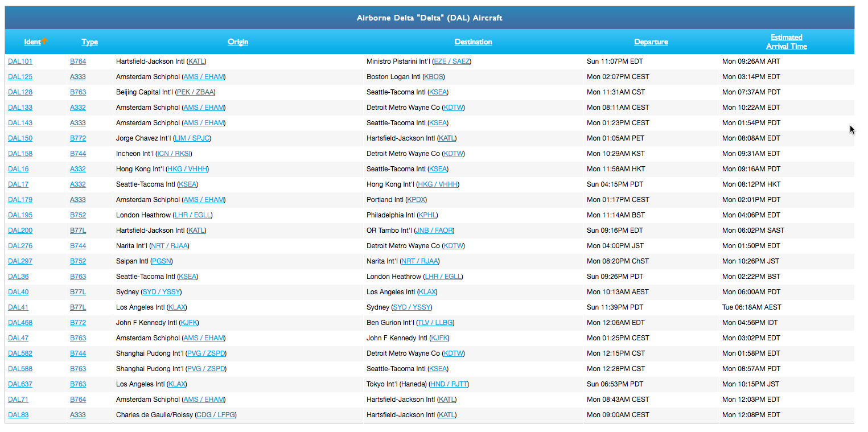This screenshot has width=868, height=432.
Task: Open flight DAL582
Action: [20, 353]
